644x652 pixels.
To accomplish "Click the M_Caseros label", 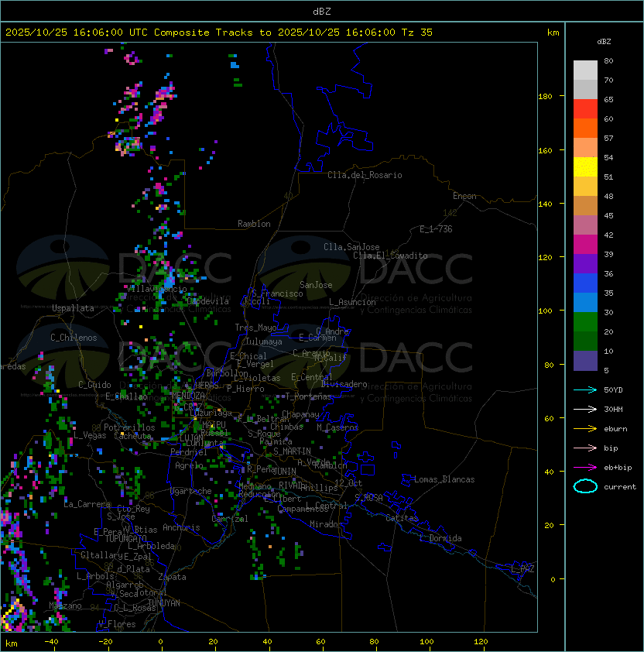I will (x=337, y=427).
